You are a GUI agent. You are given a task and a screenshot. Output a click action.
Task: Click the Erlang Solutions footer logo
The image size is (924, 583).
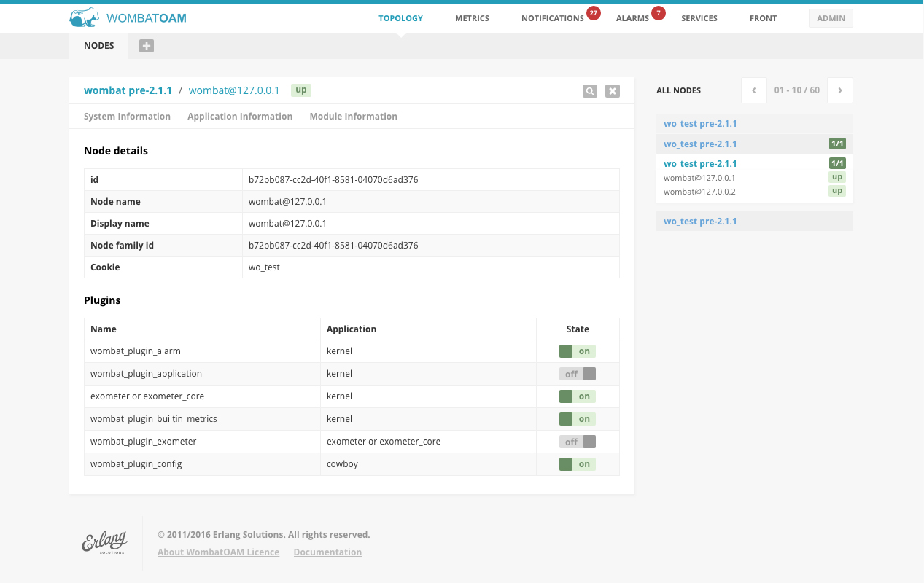[104, 543]
